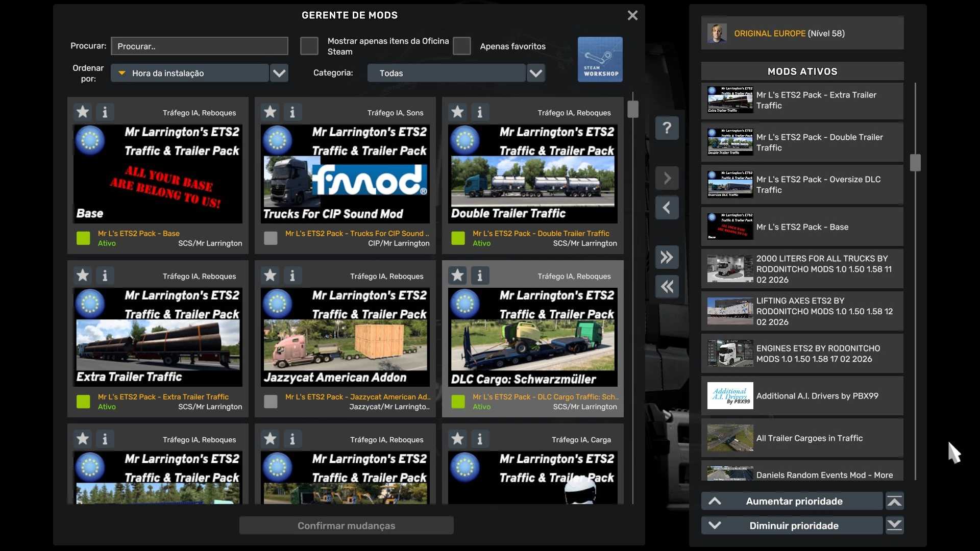Viewport: 980px width, 551px height.
Task: Select Additional A.I. Drivers by PBX99 entry
Action: 802,396
